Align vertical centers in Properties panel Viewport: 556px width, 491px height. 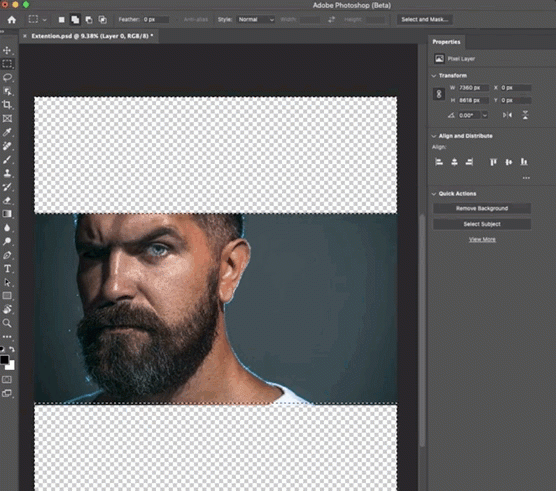509,162
